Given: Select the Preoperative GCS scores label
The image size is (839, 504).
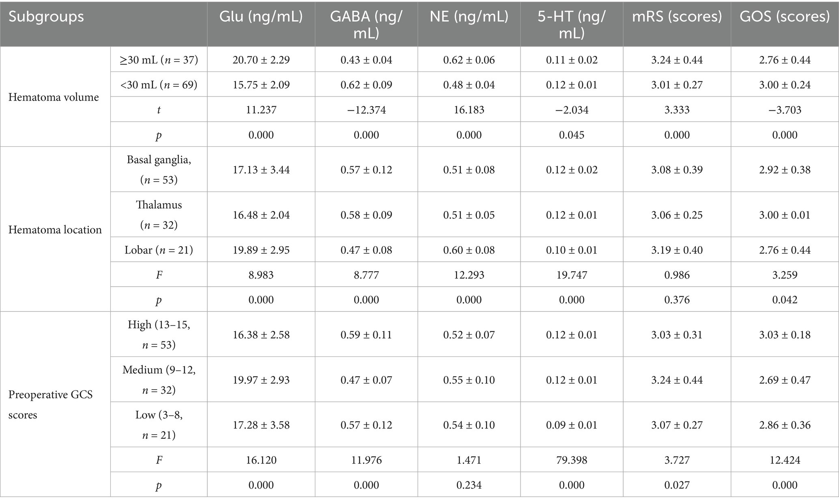Looking at the screenshot, I should [51, 405].
